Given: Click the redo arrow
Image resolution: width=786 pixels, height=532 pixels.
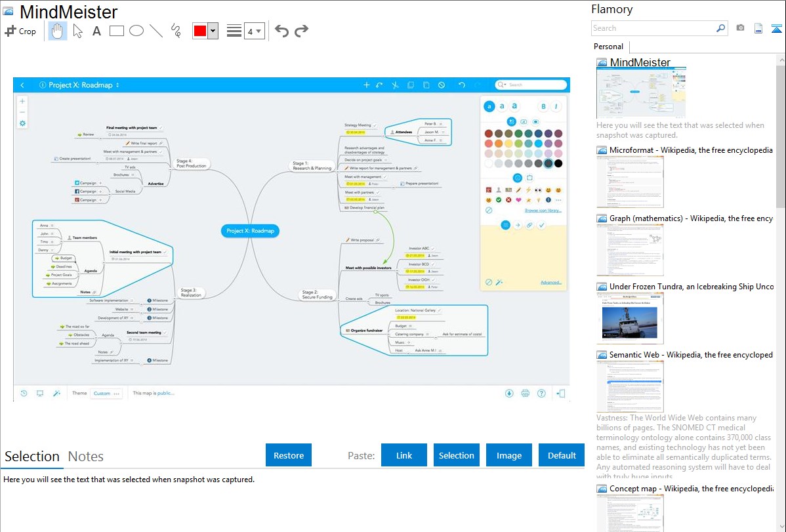Looking at the screenshot, I should pos(301,31).
